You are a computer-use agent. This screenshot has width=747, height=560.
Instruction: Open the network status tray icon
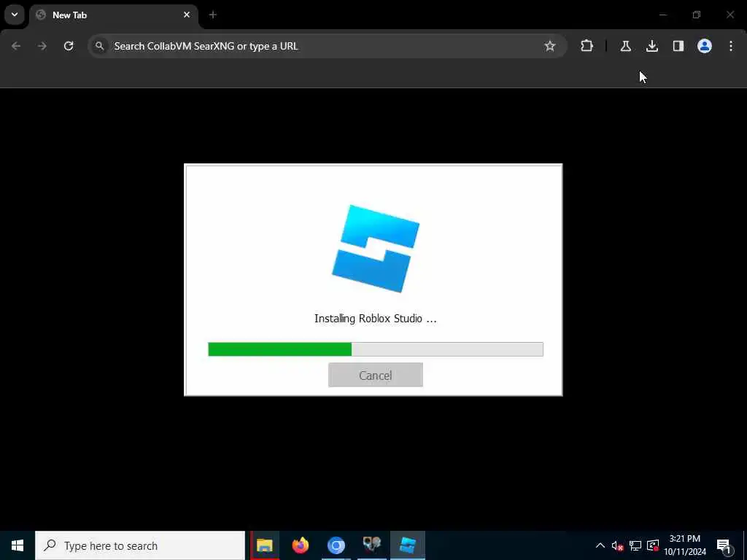coord(635,545)
